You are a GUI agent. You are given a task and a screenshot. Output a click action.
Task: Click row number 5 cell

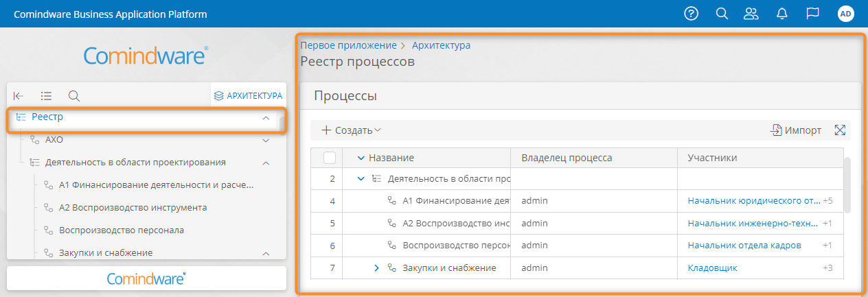click(x=332, y=224)
